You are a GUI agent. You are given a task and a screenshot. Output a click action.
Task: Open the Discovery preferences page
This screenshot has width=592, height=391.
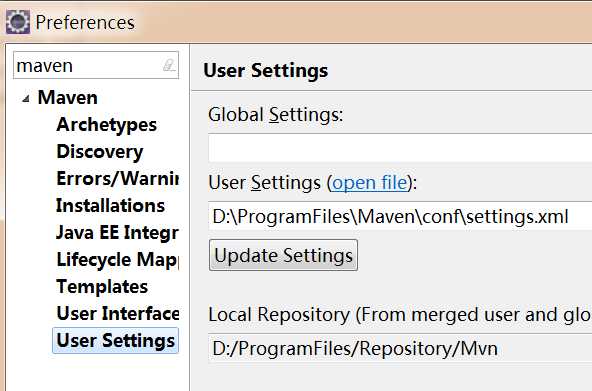(x=100, y=152)
